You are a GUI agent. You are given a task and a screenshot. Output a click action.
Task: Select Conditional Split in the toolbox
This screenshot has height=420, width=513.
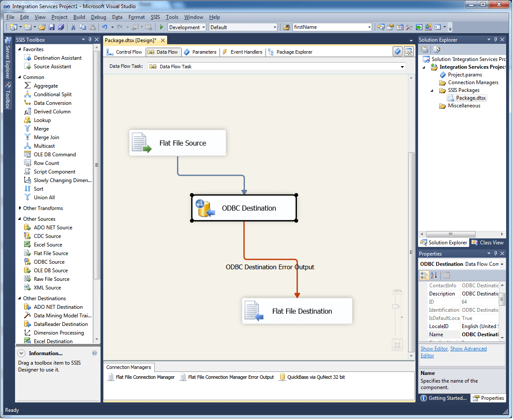coord(52,94)
